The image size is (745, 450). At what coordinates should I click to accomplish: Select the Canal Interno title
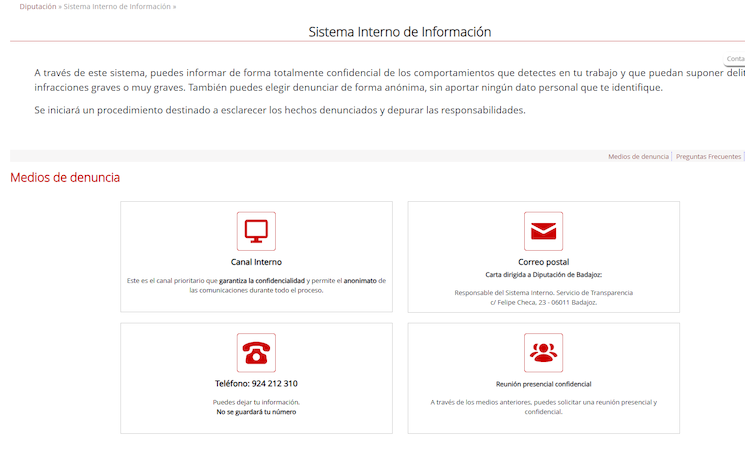coord(256,262)
